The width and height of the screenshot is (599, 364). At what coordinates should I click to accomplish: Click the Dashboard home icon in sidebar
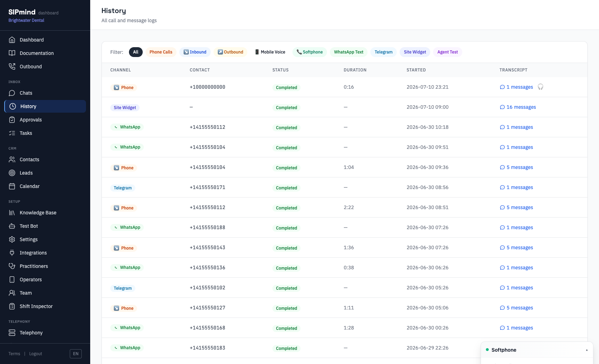[12, 40]
